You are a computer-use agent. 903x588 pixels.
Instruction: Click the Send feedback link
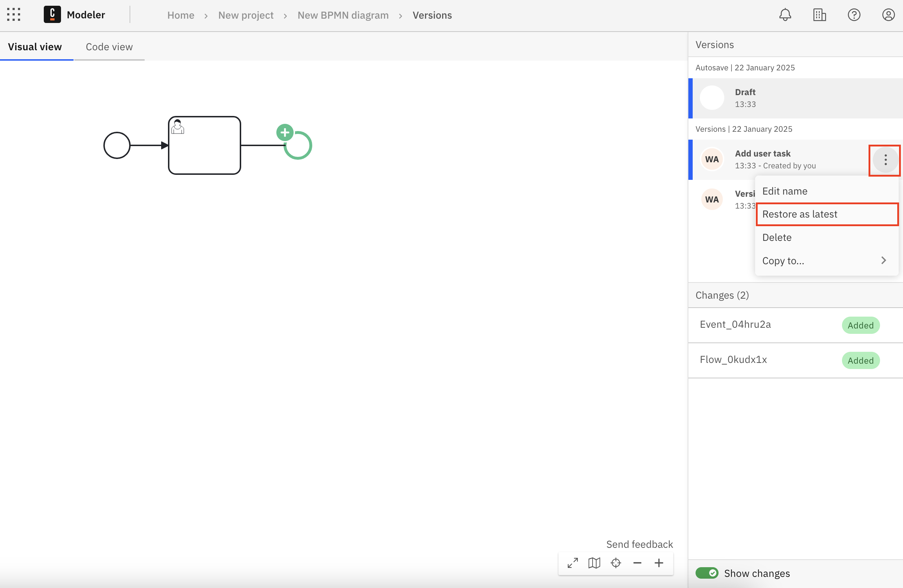coord(639,544)
